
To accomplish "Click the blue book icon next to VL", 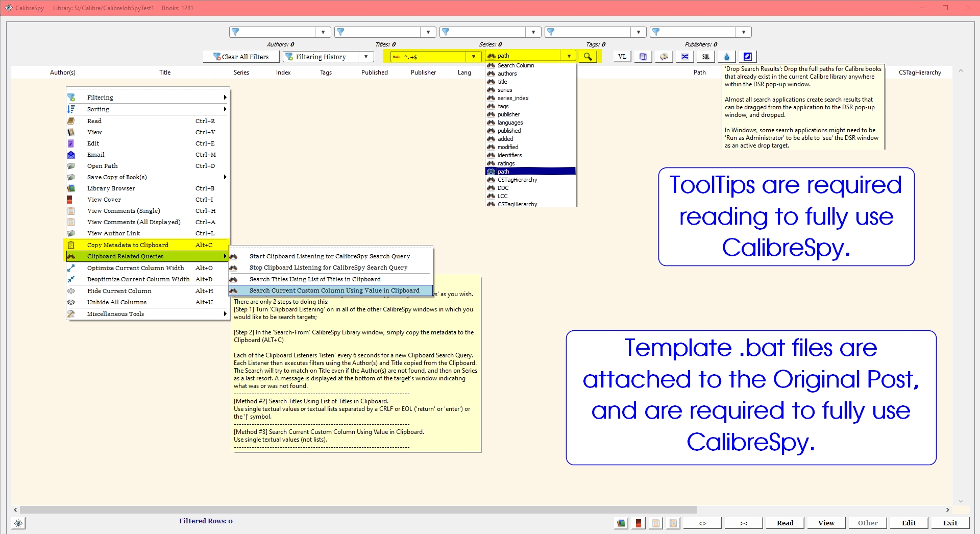I will pos(643,56).
